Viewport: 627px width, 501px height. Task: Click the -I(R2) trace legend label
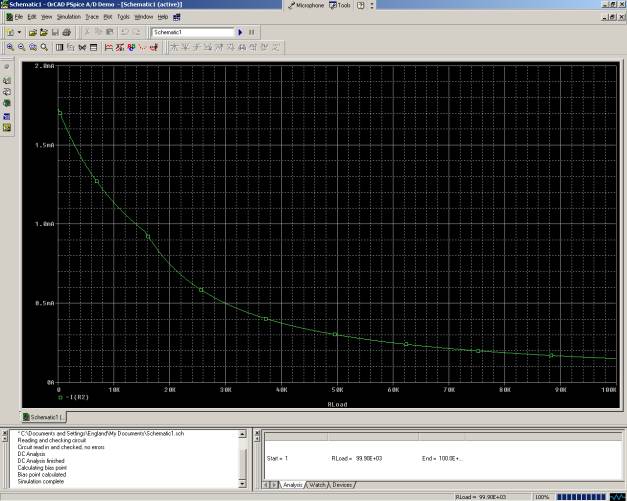click(x=76, y=396)
